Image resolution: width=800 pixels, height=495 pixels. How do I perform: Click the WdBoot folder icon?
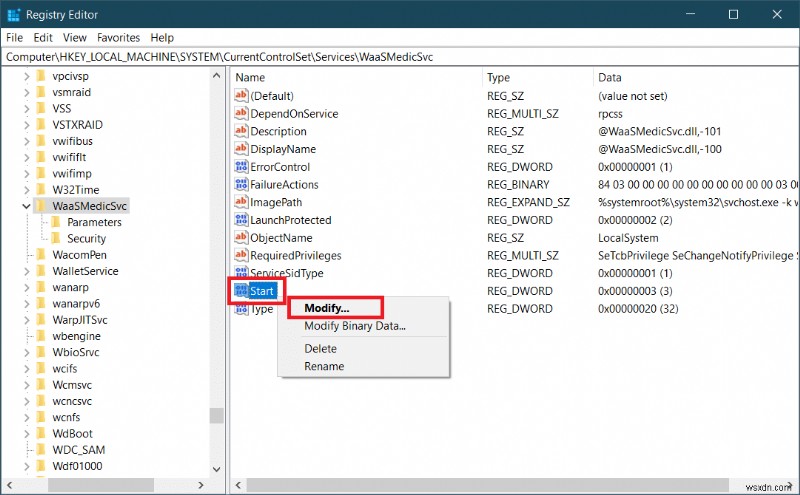41,434
